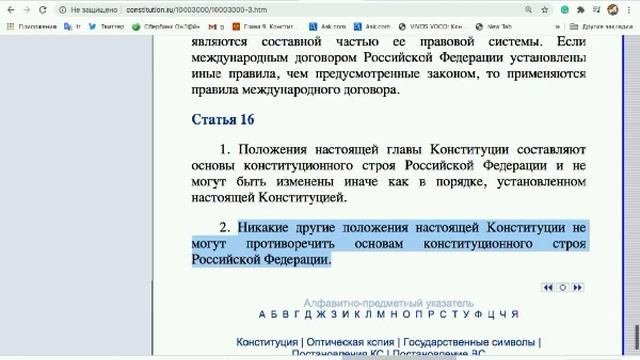Click the browser forward arrow
This screenshot has width=640, height=360.
(27, 10)
